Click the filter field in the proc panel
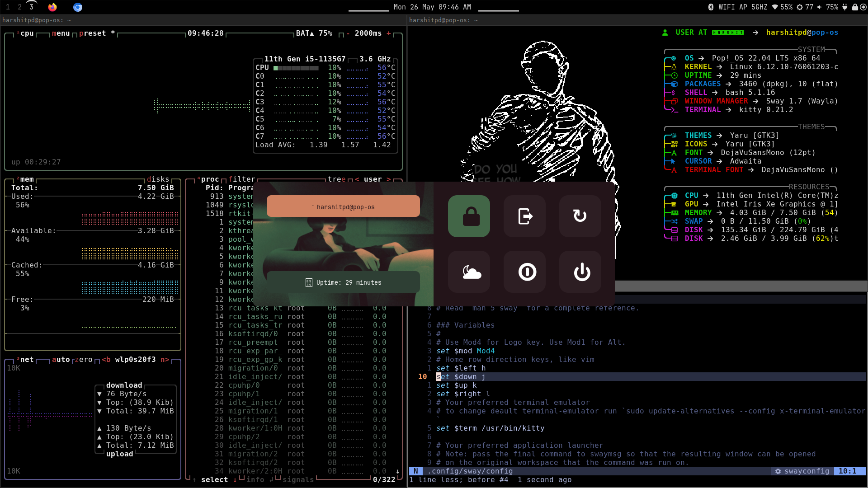Image resolution: width=868 pixels, height=488 pixels. click(x=241, y=179)
